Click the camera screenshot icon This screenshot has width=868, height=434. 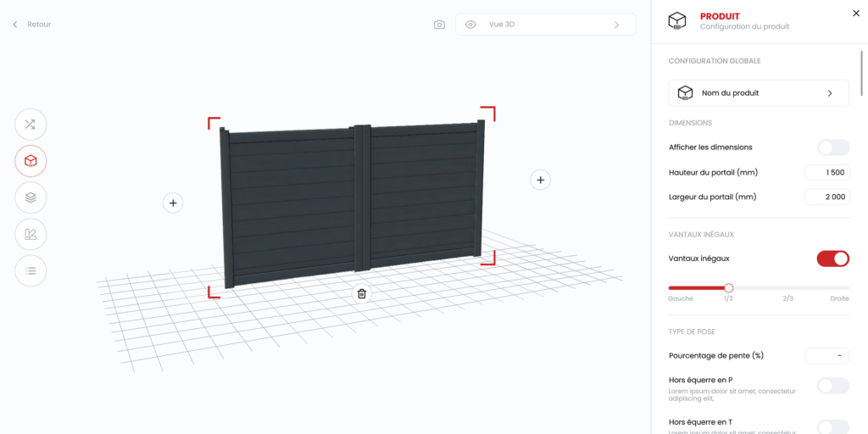tap(440, 25)
